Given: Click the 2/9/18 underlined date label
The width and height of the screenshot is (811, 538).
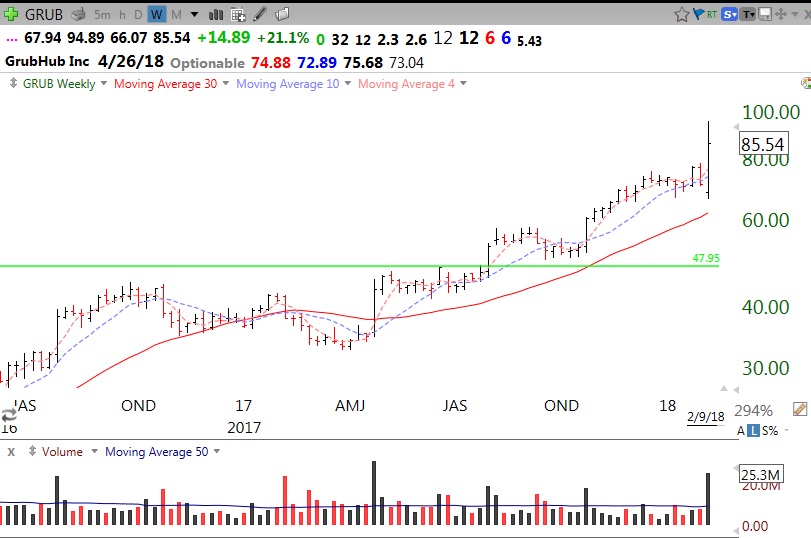Looking at the screenshot, I should [x=705, y=417].
